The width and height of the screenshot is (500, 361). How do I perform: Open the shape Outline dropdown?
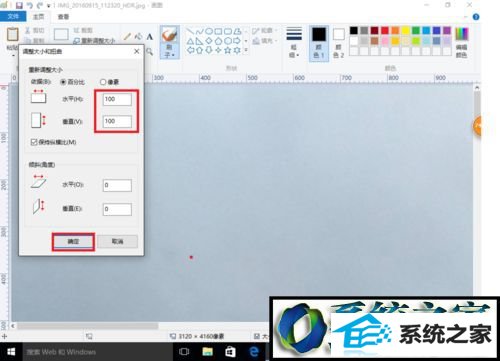click(x=265, y=31)
